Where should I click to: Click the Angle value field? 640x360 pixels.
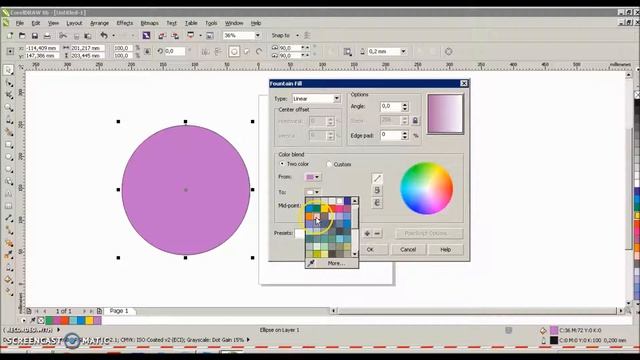(391, 106)
